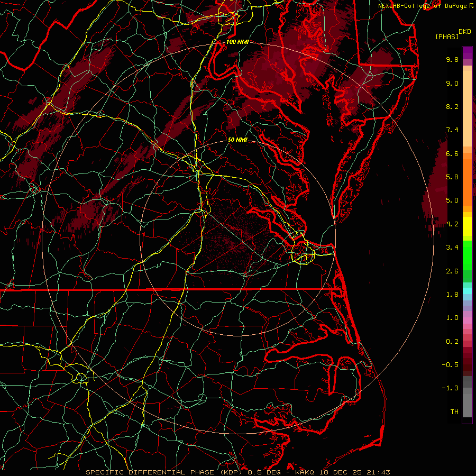Pick the purple top segment of the color scale
This screenshot has width=476, height=476.
coord(467,53)
